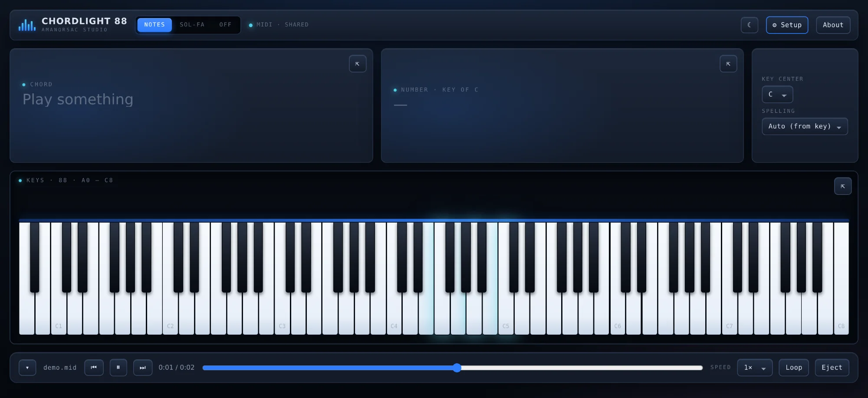Skip back to the start of demo.mid
This screenshot has height=398, width=868.
[x=94, y=368]
